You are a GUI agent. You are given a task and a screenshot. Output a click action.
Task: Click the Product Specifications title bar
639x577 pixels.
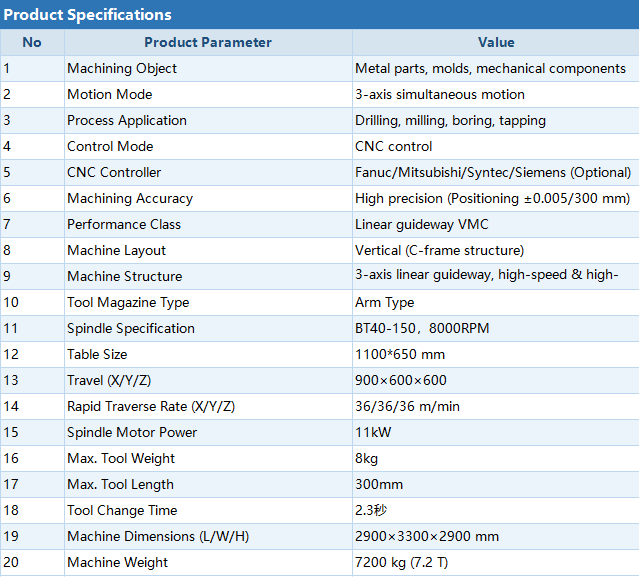320,14
